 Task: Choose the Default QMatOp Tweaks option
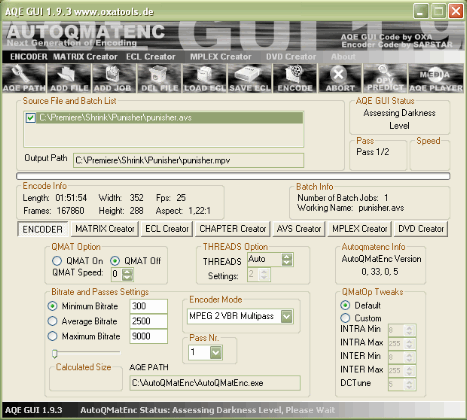pyautogui.click(x=345, y=305)
